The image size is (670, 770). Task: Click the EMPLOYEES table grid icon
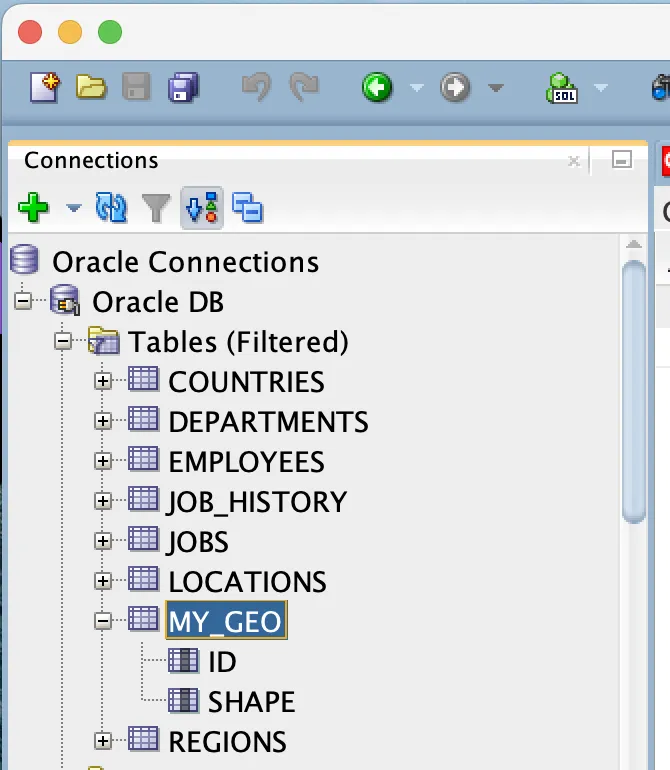[x=143, y=460]
